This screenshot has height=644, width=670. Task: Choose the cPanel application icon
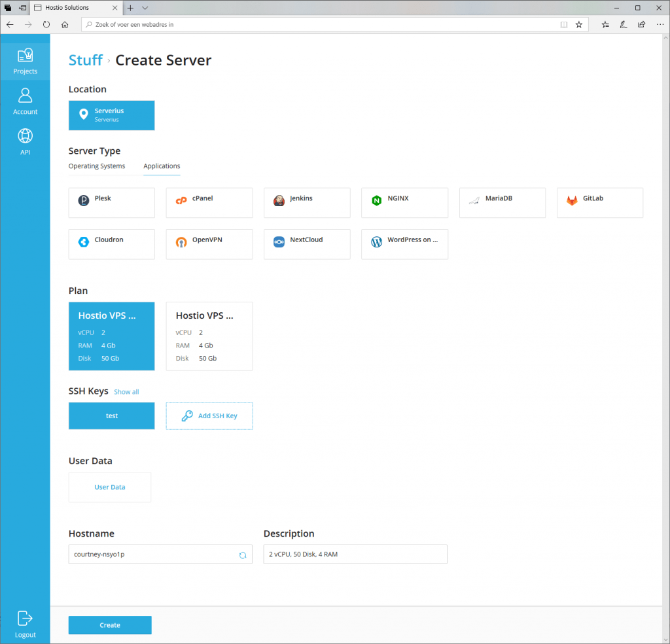(x=181, y=200)
